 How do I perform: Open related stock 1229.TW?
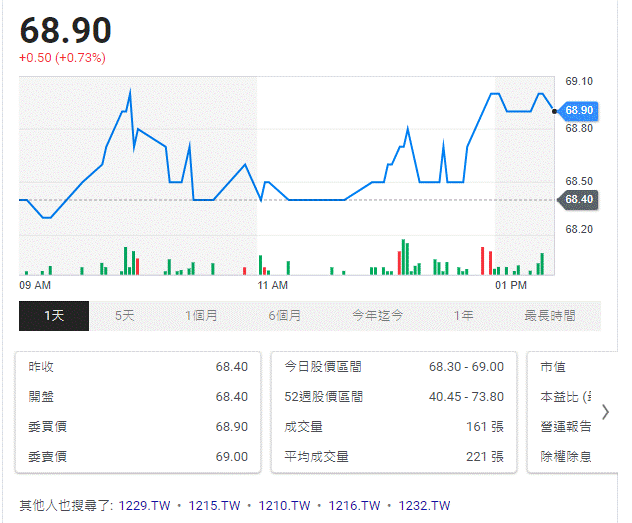[x=145, y=505]
